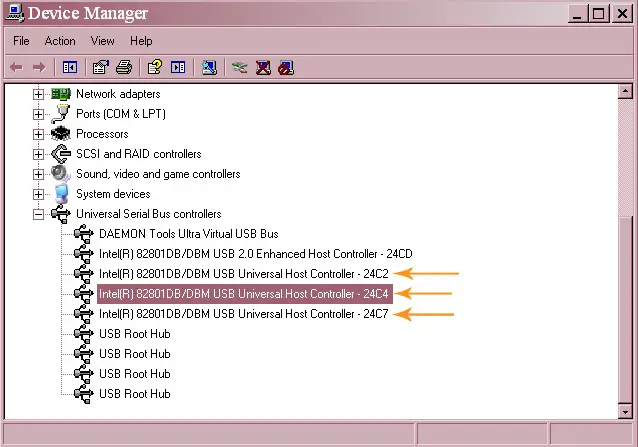This screenshot has width=638, height=447.
Task: Expand Sound, video and game controllers
Action: pos(38,174)
